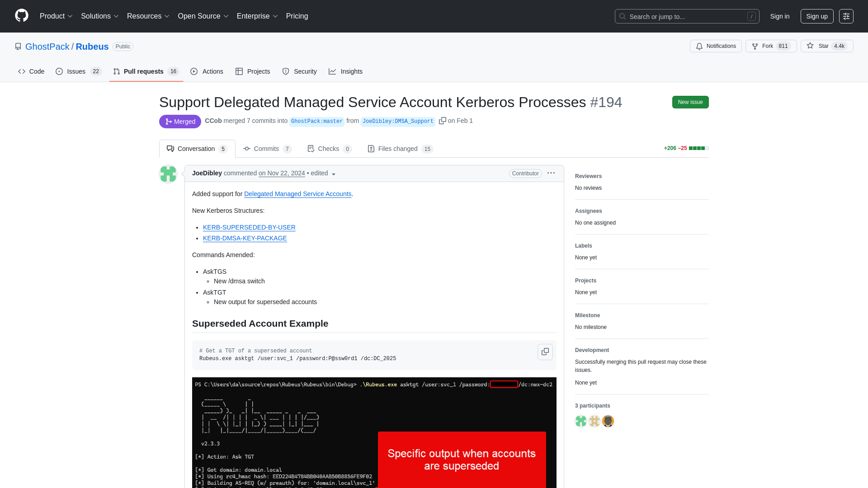Click the Labels sidebar heading
868x488 pixels.
click(x=584, y=246)
